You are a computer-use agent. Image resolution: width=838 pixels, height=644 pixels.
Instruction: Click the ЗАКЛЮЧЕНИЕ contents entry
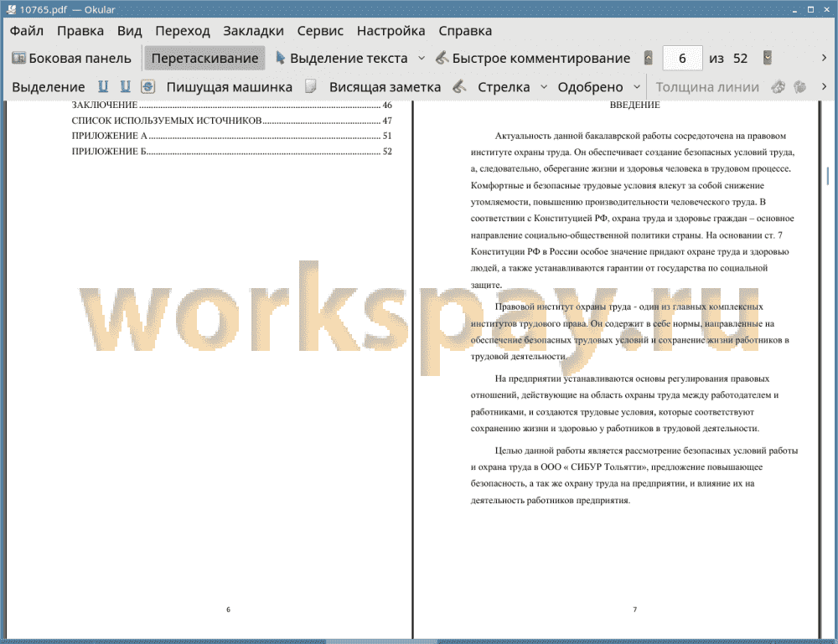231,106
